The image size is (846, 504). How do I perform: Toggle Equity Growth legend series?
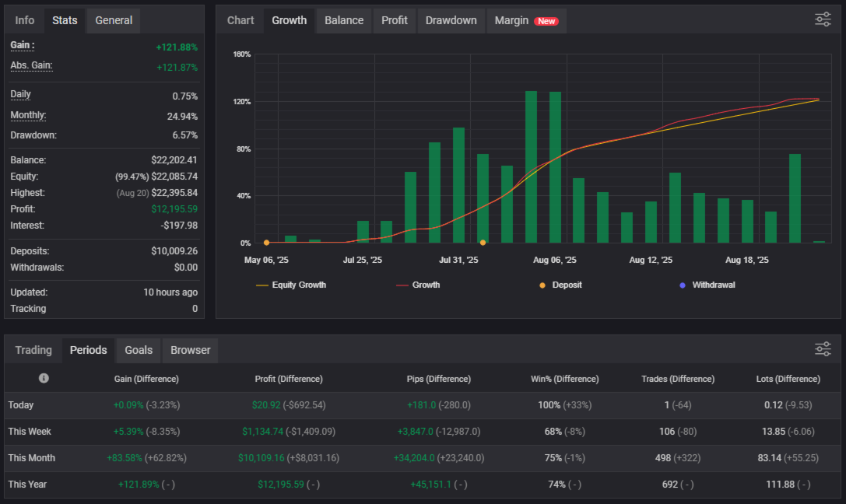tap(291, 285)
